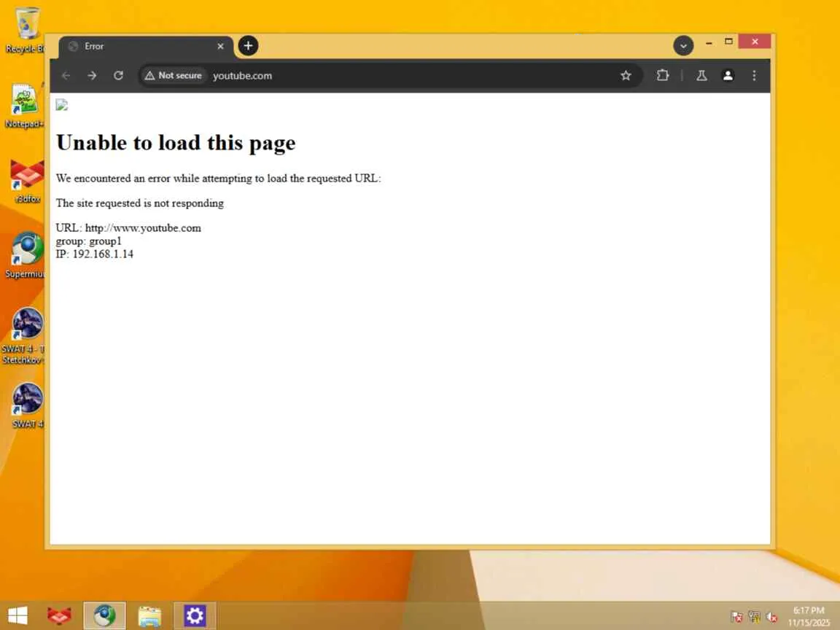Close the Error tab
840x630 pixels.
(x=220, y=47)
